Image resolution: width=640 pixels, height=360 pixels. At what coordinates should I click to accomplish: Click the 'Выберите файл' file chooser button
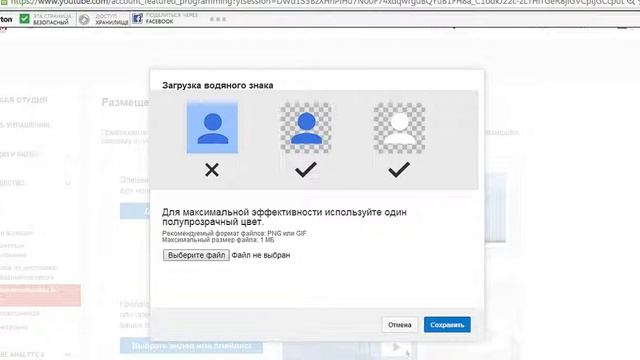(196, 255)
